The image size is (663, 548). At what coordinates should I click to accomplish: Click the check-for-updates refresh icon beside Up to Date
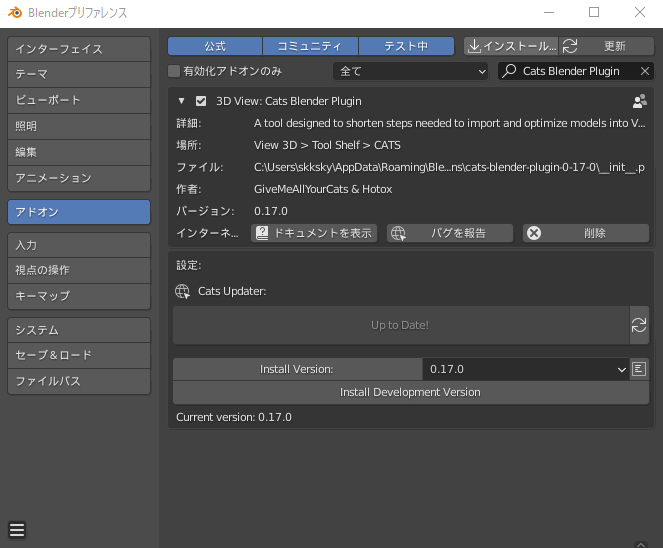click(x=639, y=325)
